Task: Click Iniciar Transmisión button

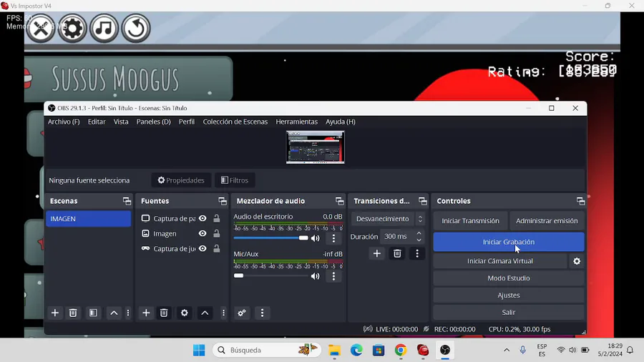Action: coord(470,221)
